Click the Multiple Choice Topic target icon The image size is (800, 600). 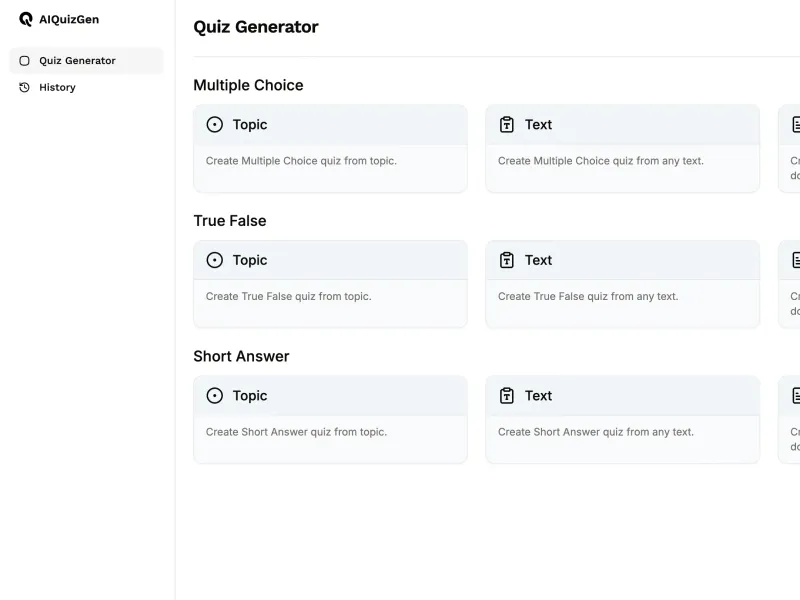coord(214,125)
